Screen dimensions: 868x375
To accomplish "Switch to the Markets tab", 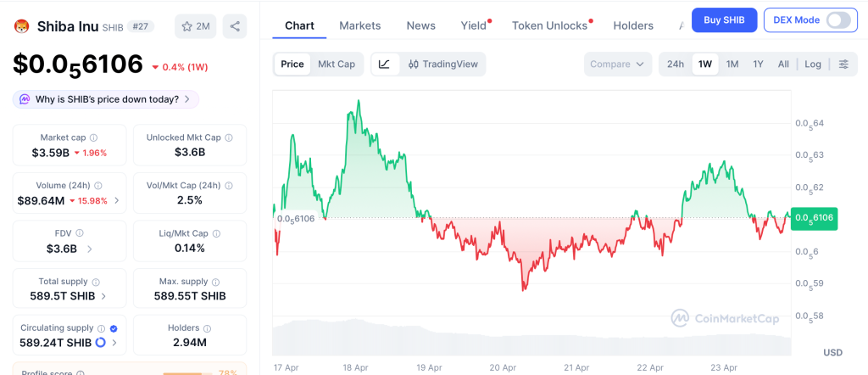I will pyautogui.click(x=360, y=25).
